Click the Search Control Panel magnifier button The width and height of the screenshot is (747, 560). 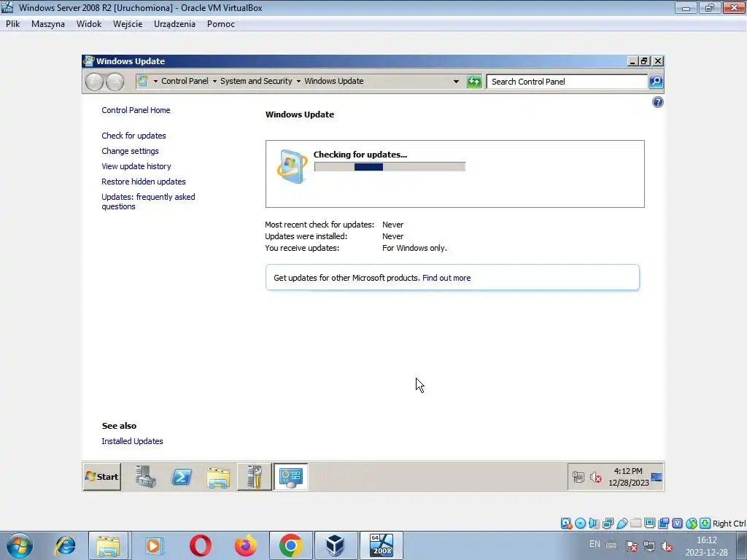point(656,82)
